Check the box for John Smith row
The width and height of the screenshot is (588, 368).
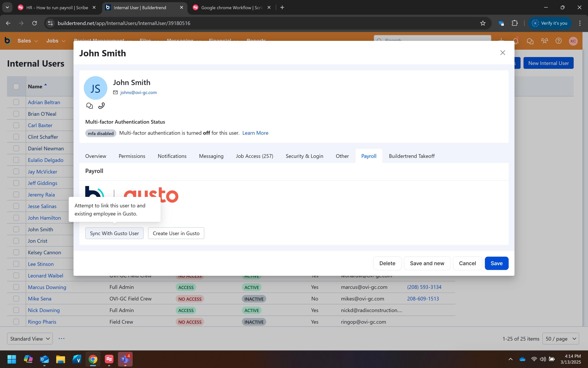pos(16,229)
